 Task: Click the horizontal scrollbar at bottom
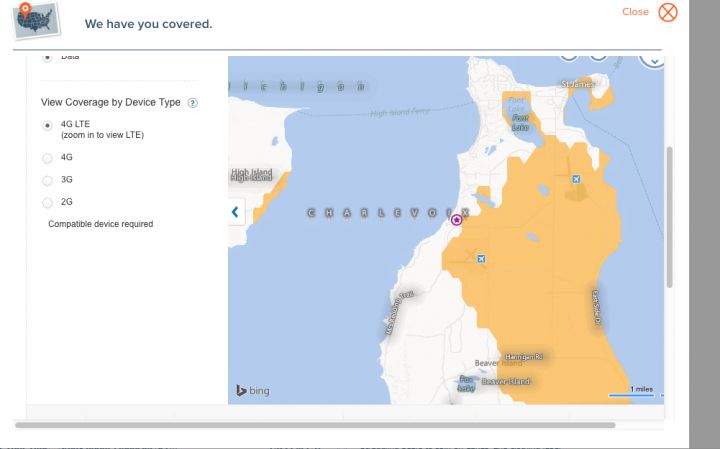pos(315,425)
